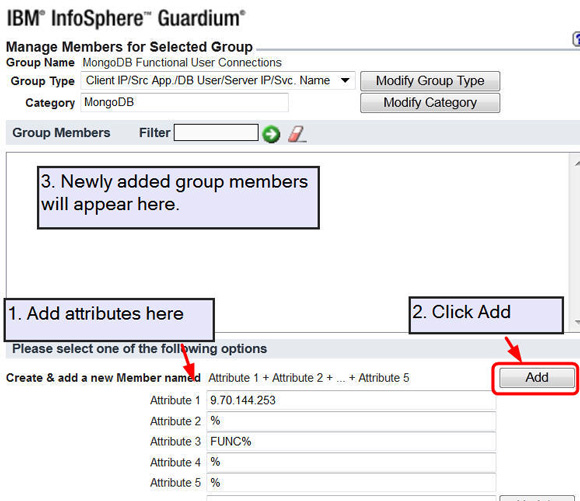Viewport: 580px width, 501px height.
Task: Click the partially visible button below Add
Action: click(x=537, y=498)
